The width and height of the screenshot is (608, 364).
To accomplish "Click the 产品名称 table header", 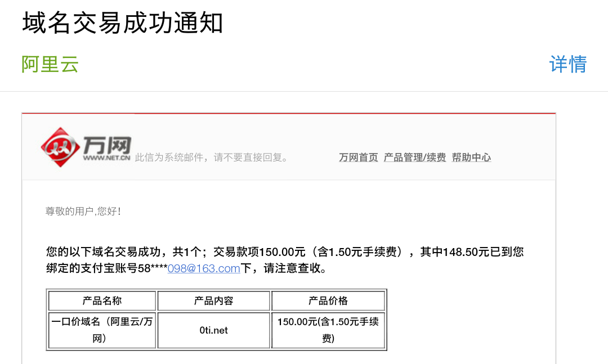I will click(x=102, y=301).
